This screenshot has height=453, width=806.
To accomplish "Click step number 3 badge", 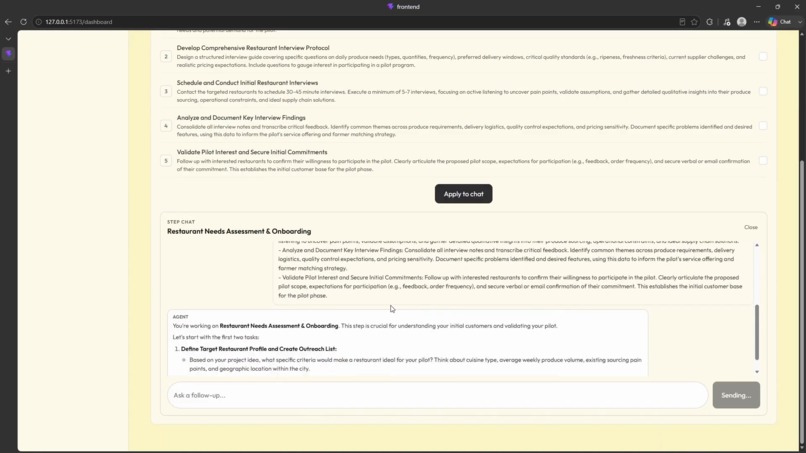I will point(166,92).
